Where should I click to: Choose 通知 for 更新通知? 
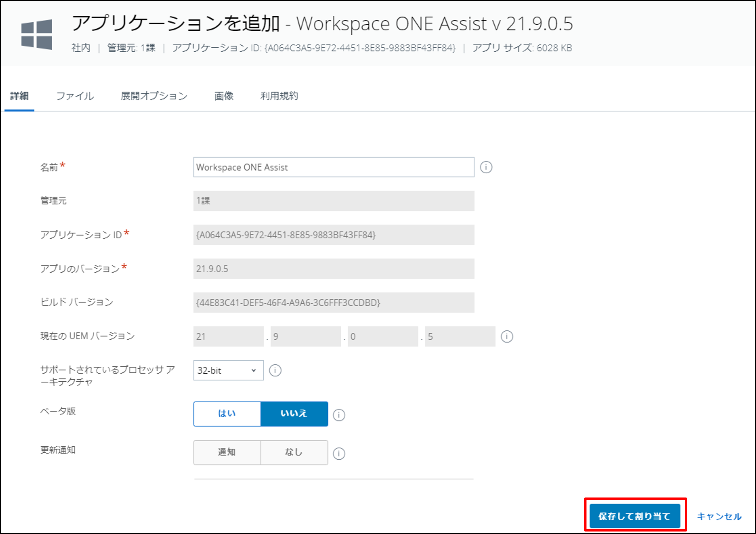227,452
